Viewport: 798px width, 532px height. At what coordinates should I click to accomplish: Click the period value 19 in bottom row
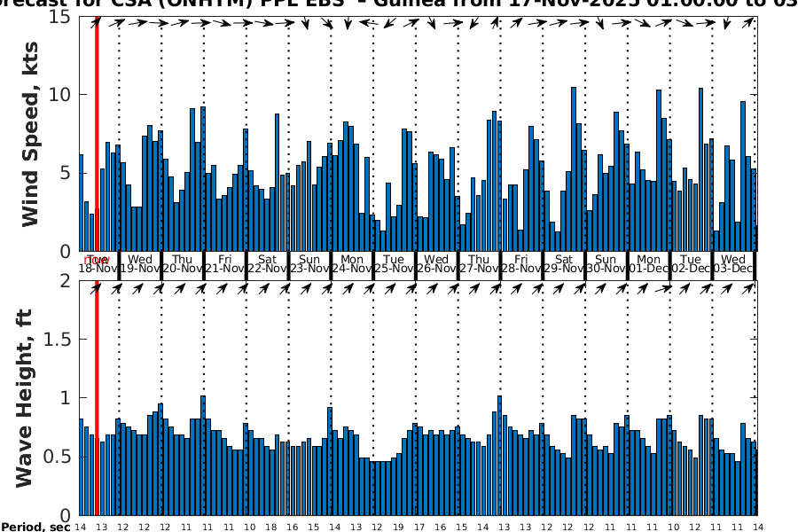coord(398,527)
